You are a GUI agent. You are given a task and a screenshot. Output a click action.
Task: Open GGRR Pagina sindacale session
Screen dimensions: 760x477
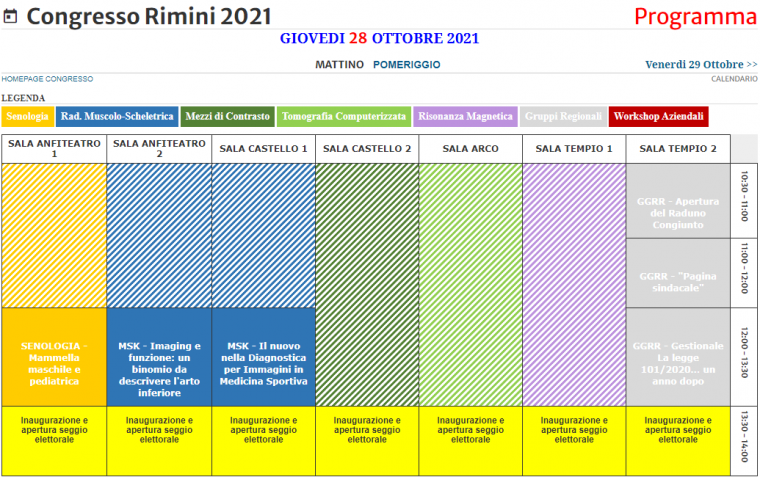(678, 280)
